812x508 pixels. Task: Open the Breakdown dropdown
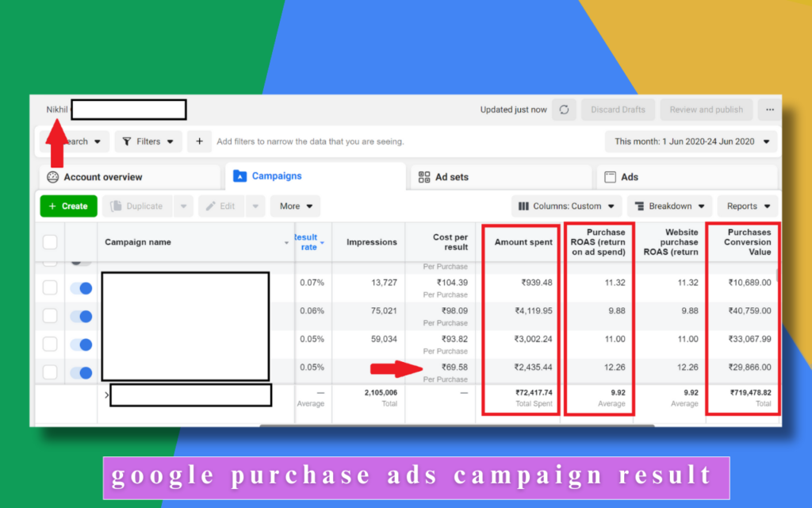click(669, 206)
